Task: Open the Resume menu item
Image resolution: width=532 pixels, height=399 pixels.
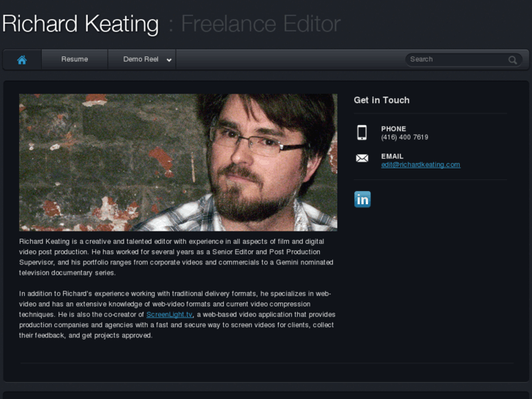Action: point(75,59)
